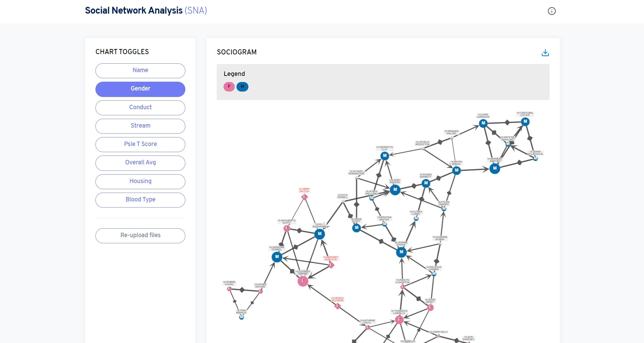
Task: Click the Social Network Analysis heading
Action: click(134, 11)
